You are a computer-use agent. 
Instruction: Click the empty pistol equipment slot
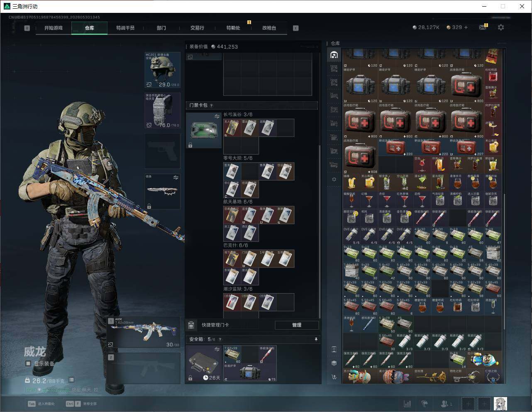point(162,151)
